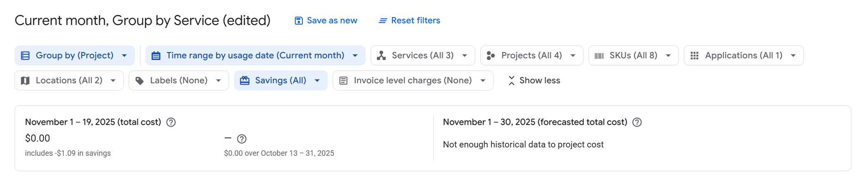Viewport: 868px width, 182px height.
Task: Click the Time range calendar icon
Action: [156, 55]
